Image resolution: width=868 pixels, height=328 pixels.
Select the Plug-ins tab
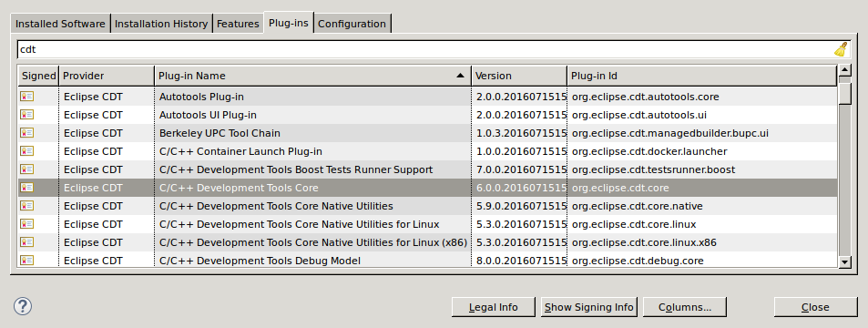tap(289, 23)
